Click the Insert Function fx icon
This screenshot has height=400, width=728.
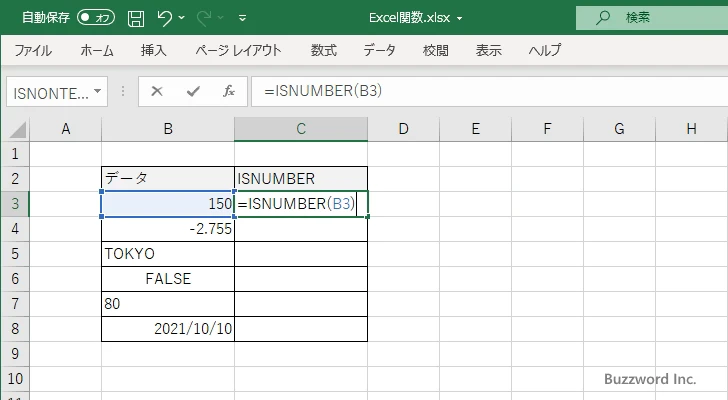pyautogui.click(x=229, y=91)
